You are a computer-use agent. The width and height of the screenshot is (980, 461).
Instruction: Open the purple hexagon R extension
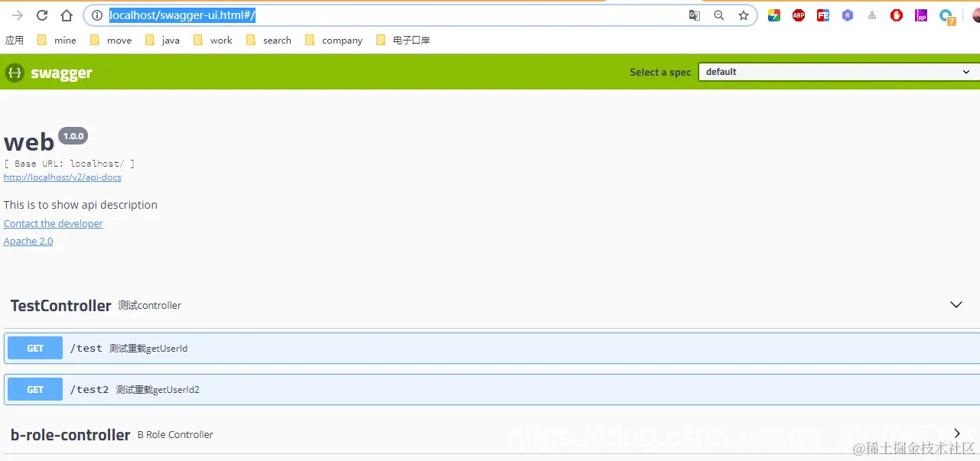tap(848, 15)
